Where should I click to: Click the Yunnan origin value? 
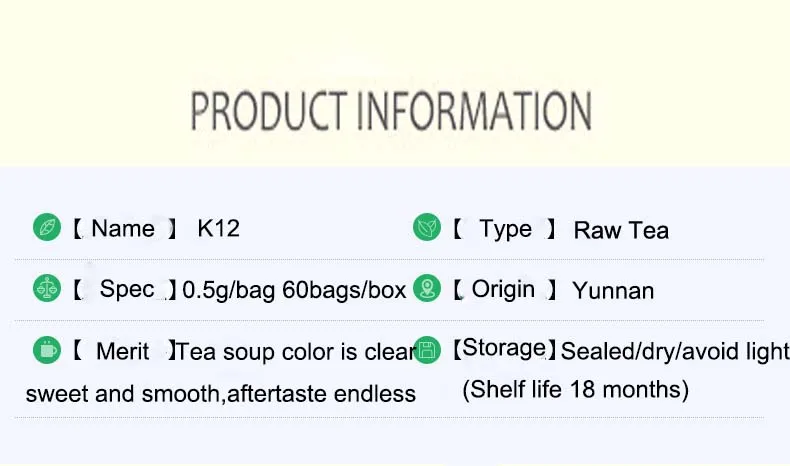pos(613,291)
